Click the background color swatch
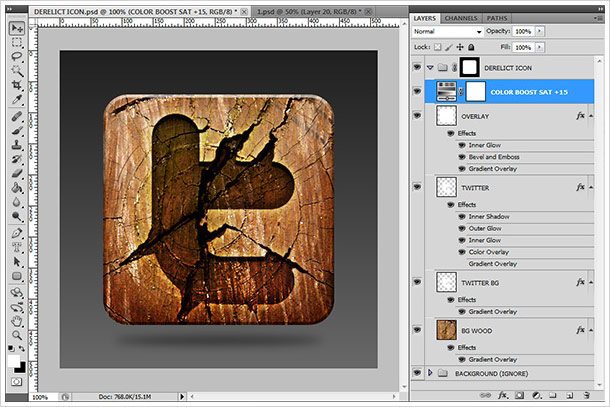This screenshot has height=407, width=610. pyautogui.click(x=22, y=368)
